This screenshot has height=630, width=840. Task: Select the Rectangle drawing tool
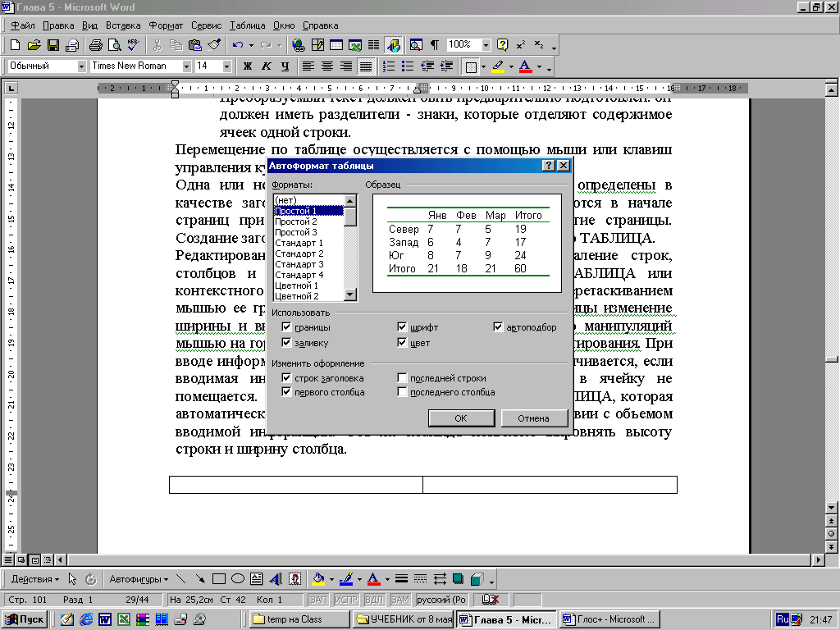point(219,578)
